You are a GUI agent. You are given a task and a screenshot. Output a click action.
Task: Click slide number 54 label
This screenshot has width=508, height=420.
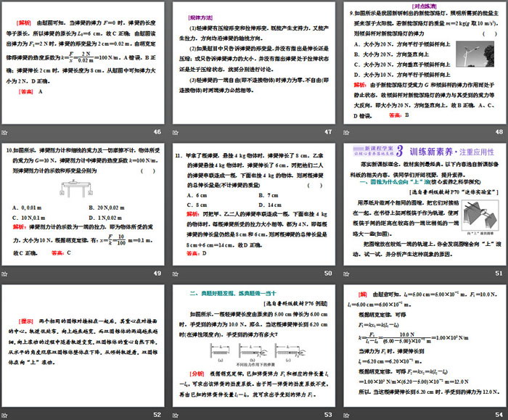[x=499, y=414]
